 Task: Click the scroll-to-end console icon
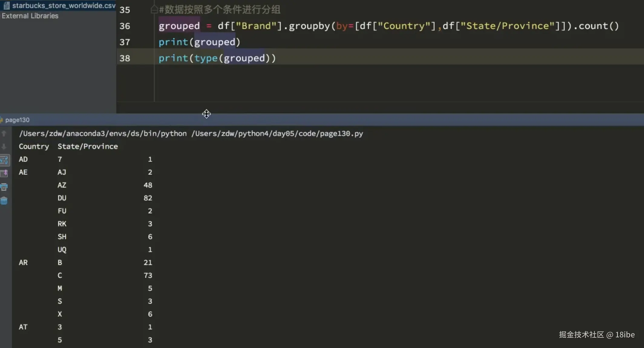click(x=4, y=174)
